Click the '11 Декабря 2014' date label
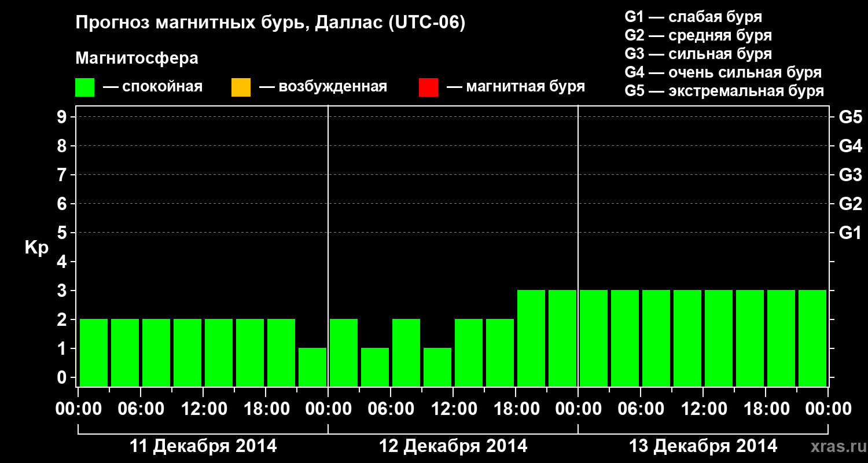The height and width of the screenshot is (463, 868). coord(204,446)
